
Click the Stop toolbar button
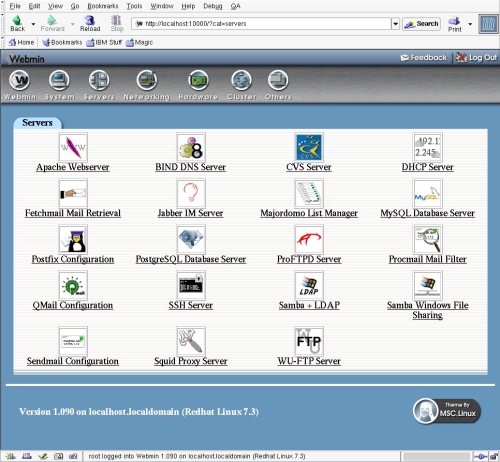pos(117,24)
